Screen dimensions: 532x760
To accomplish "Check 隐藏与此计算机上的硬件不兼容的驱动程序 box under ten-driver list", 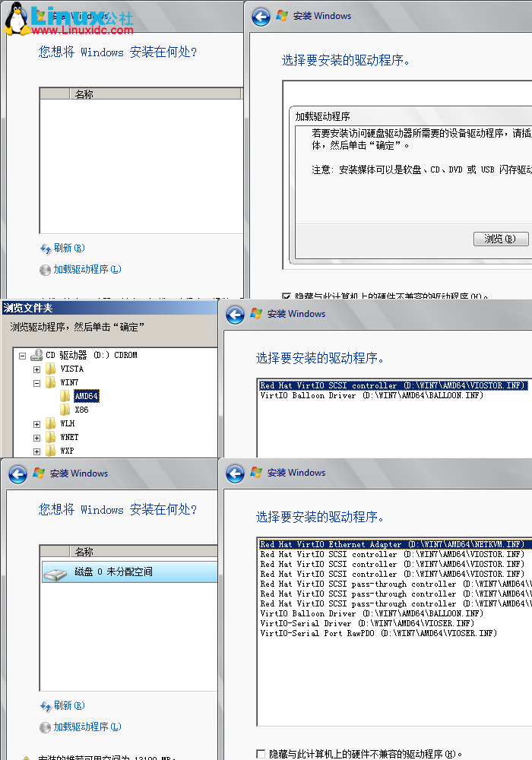I will pos(261,754).
